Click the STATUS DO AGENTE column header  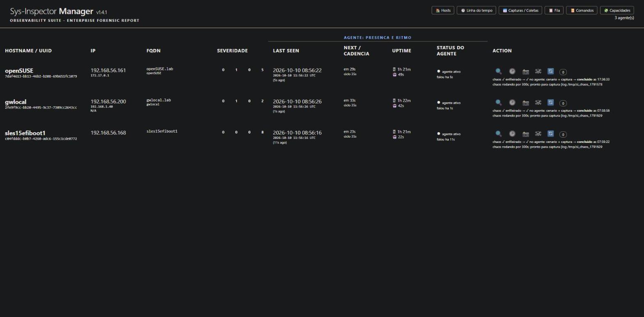[450, 51]
